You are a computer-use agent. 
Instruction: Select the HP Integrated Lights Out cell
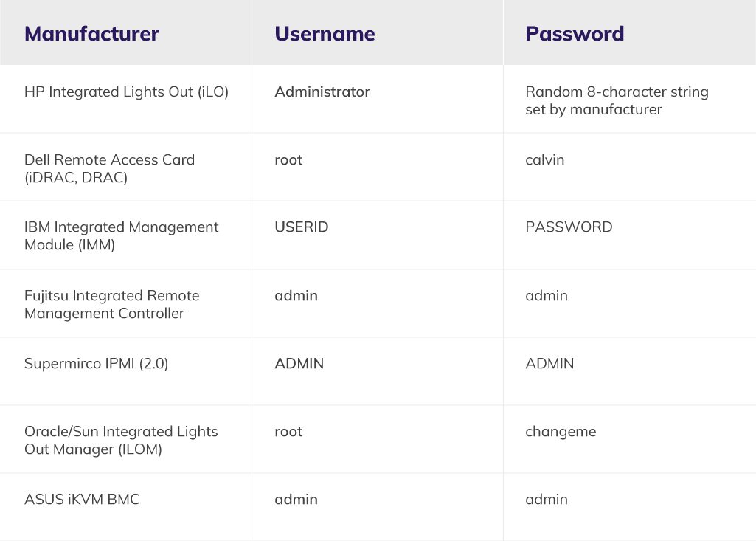click(126, 92)
